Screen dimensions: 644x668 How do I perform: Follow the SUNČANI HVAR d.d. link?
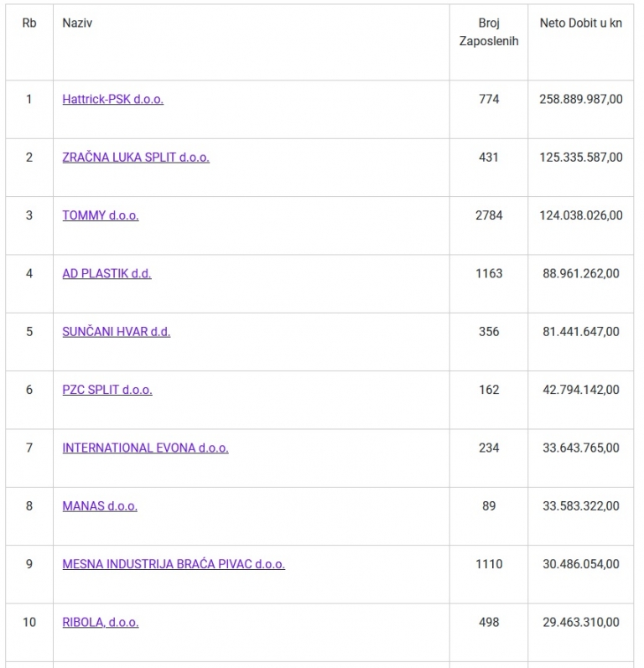coord(117,331)
